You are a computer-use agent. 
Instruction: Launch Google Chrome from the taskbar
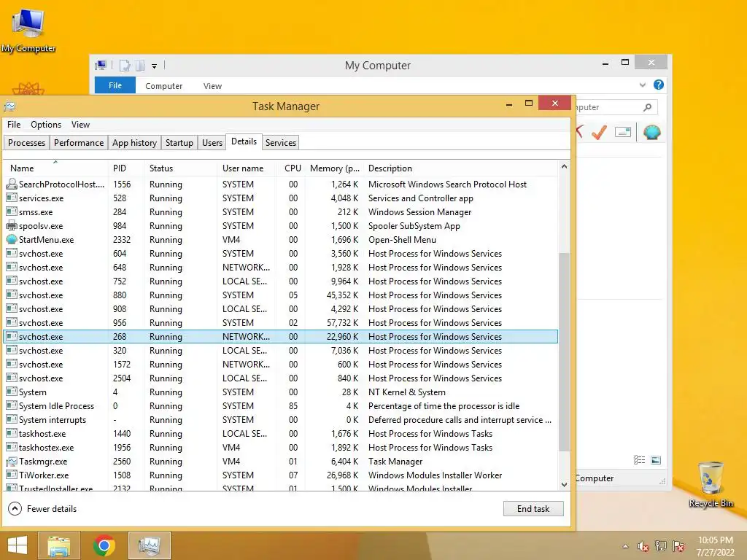click(x=104, y=545)
